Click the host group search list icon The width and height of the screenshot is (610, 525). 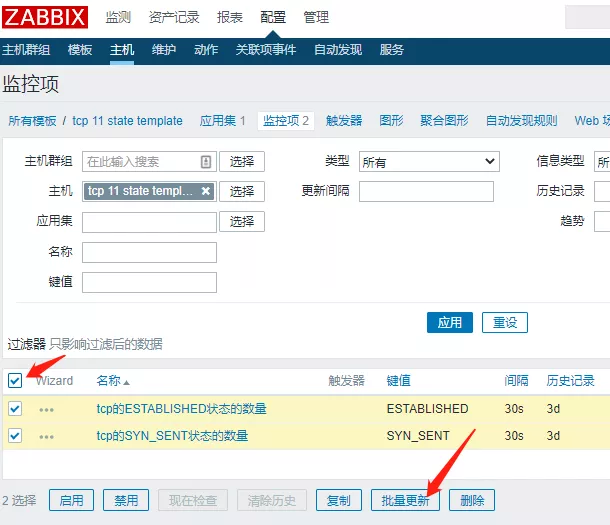(206, 161)
